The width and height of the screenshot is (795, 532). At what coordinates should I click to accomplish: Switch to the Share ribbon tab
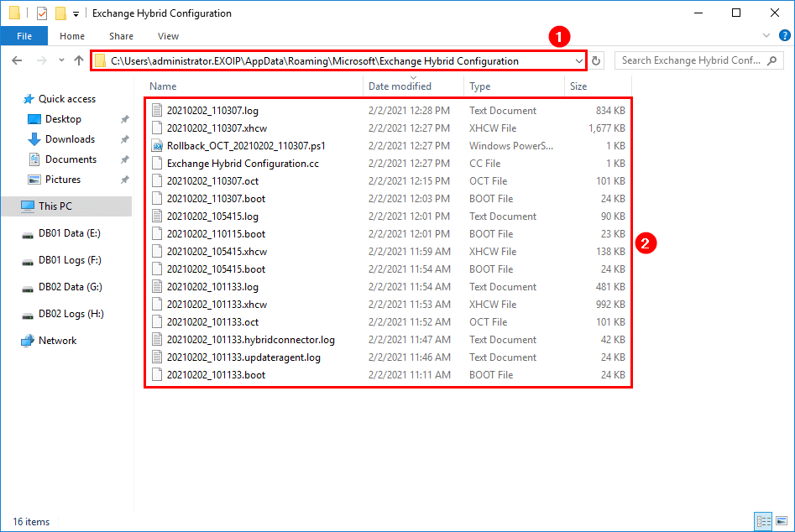click(121, 36)
